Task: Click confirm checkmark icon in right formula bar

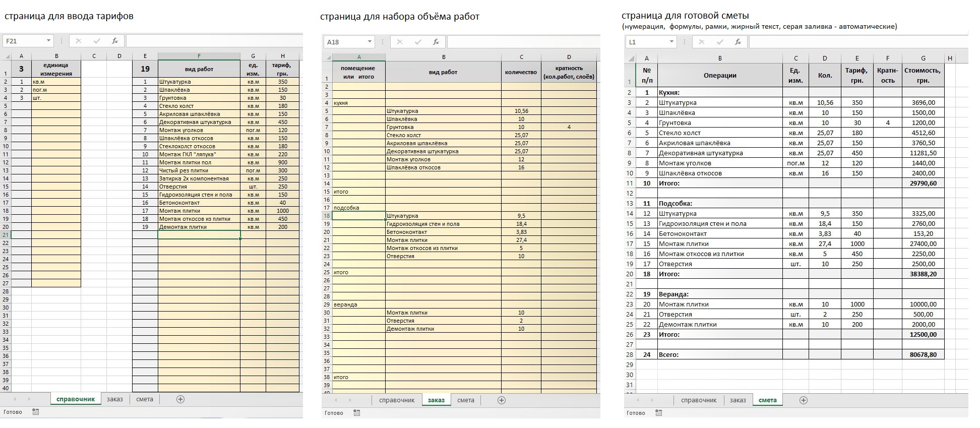Action: point(720,42)
